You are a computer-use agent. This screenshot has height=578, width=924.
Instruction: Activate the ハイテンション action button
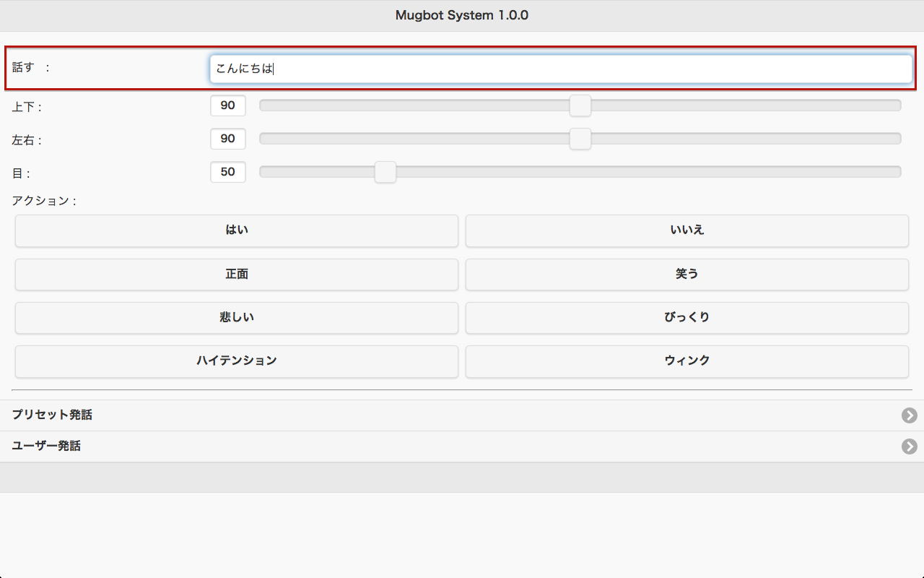237,361
